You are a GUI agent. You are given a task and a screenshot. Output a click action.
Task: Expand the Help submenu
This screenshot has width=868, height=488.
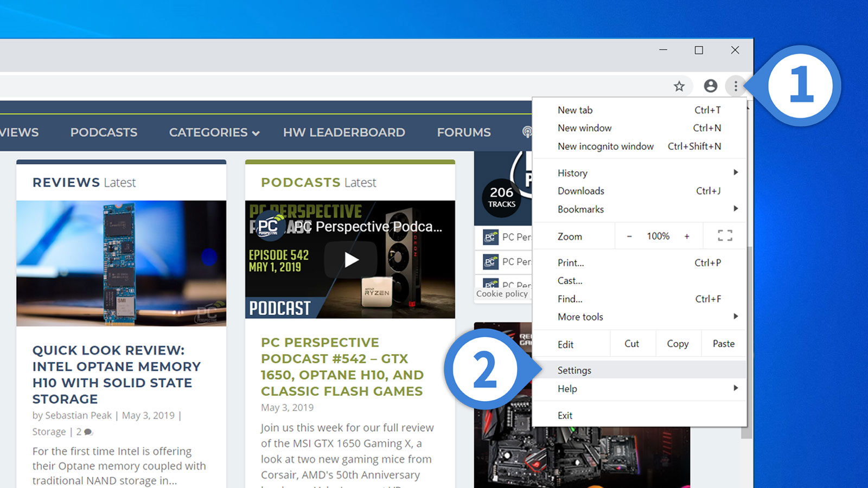[639, 389]
